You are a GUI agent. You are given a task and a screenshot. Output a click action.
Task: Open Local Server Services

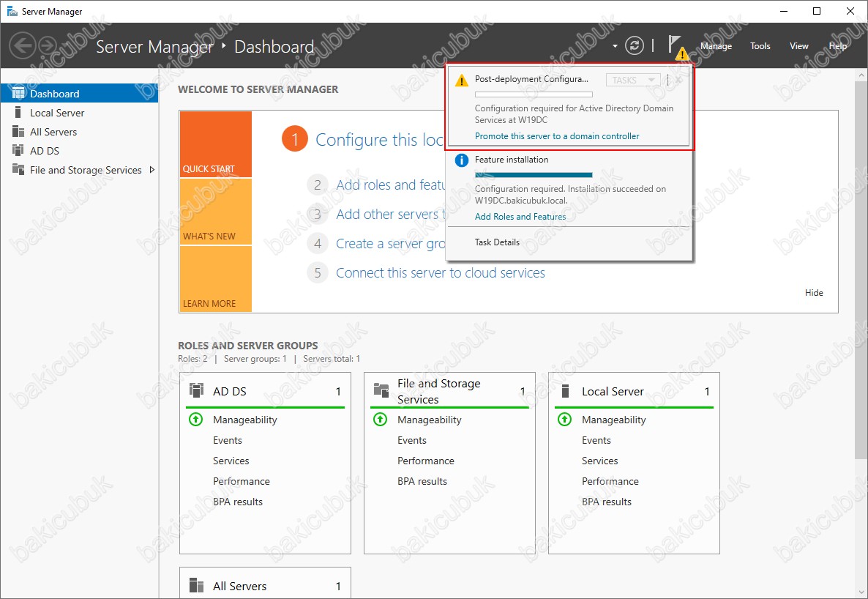599,461
